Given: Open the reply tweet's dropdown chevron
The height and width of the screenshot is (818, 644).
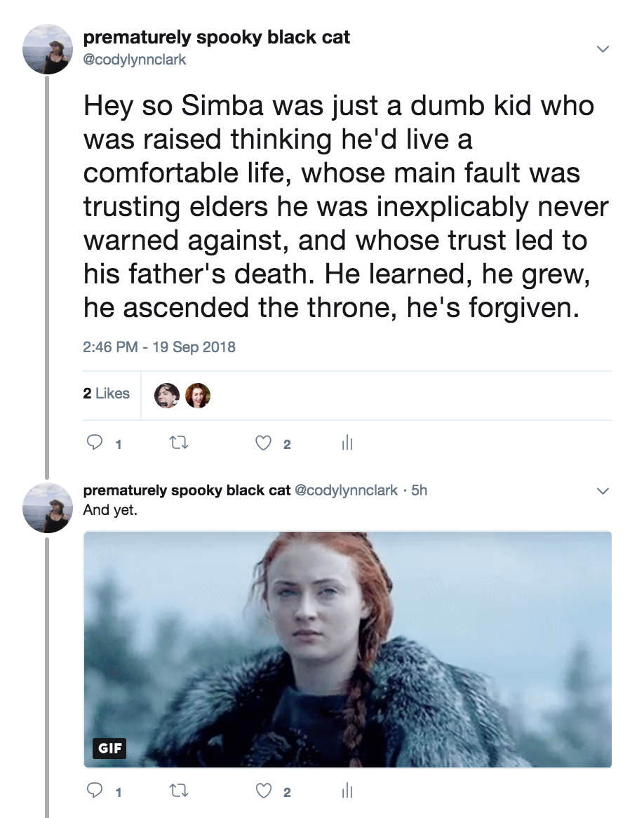Looking at the screenshot, I should click(x=601, y=490).
